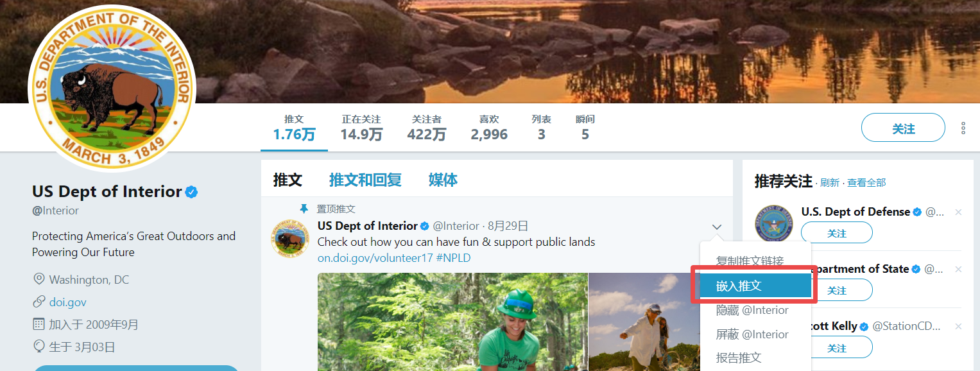The image size is (980, 371).
Task: Select 嵌入推文 from the tweet menu
Action: [755, 286]
